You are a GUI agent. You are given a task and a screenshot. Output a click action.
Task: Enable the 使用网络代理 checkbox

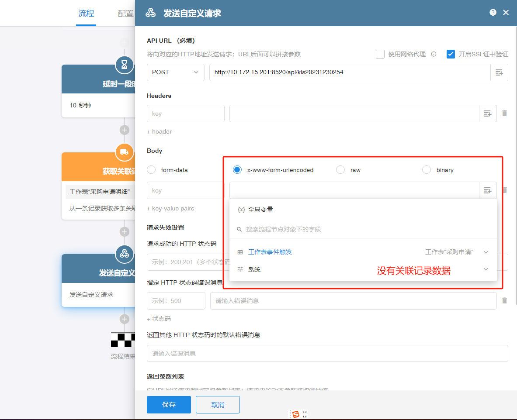click(x=380, y=54)
